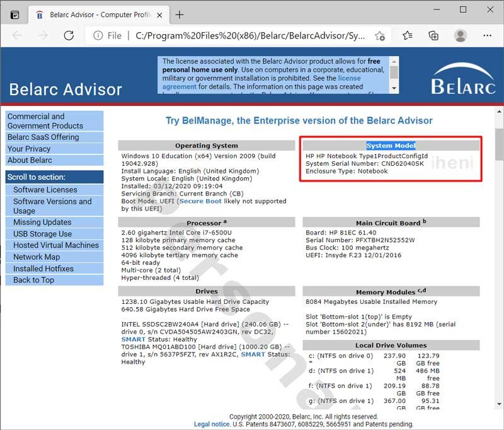
Task: Go back to the previous page
Action: [x=17, y=35]
